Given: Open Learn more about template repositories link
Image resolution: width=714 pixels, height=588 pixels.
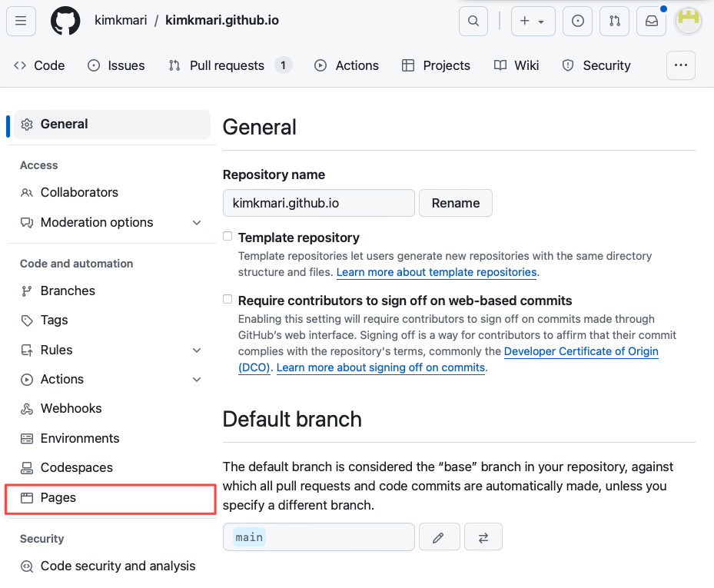Looking at the screenshot, I should [x=437, y=272].
